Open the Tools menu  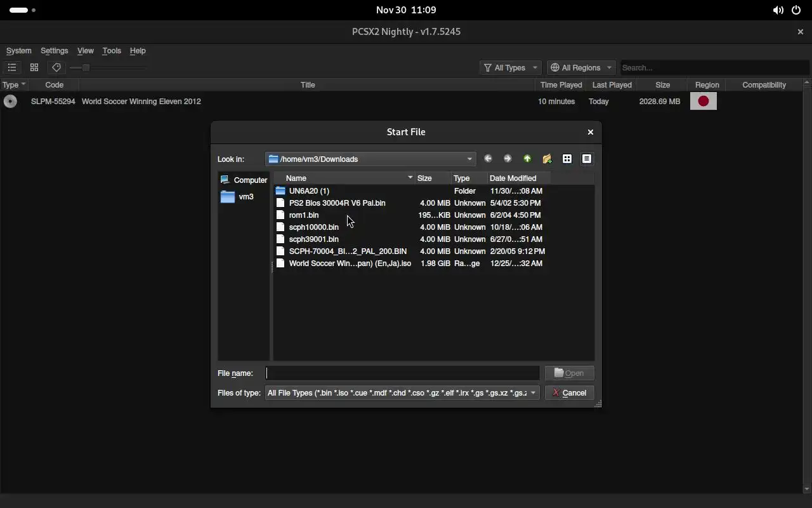coord(111,51)
